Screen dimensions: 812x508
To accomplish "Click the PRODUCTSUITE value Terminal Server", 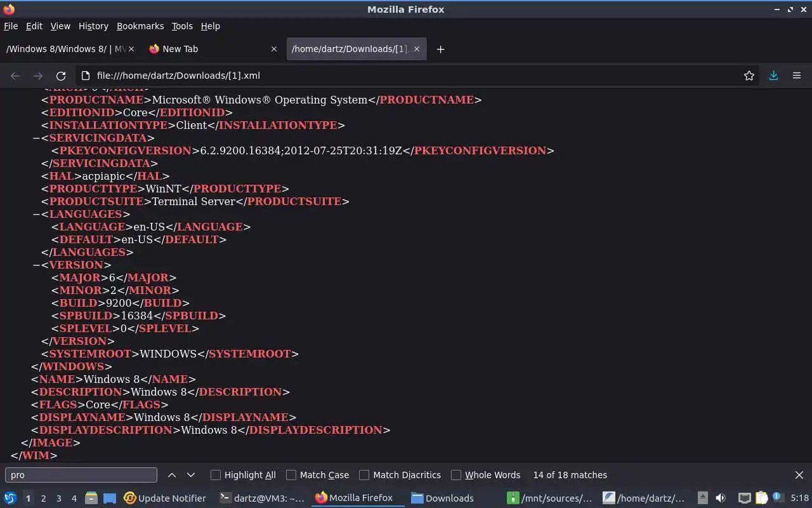I will [x=193, y=201].
